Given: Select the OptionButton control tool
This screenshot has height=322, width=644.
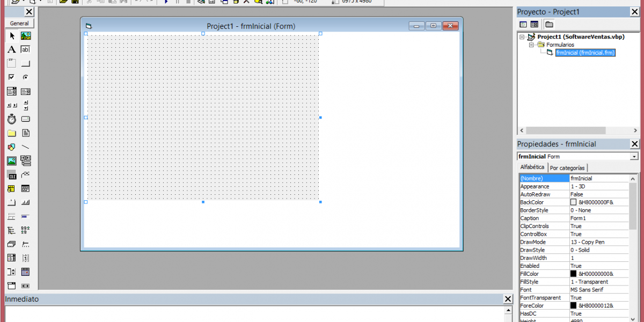Looking at the screenshot, I should 25,77.
